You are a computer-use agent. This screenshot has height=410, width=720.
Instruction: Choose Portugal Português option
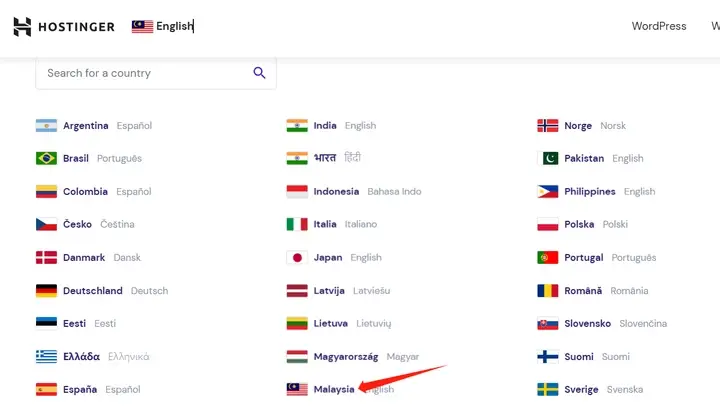(596, 258)
